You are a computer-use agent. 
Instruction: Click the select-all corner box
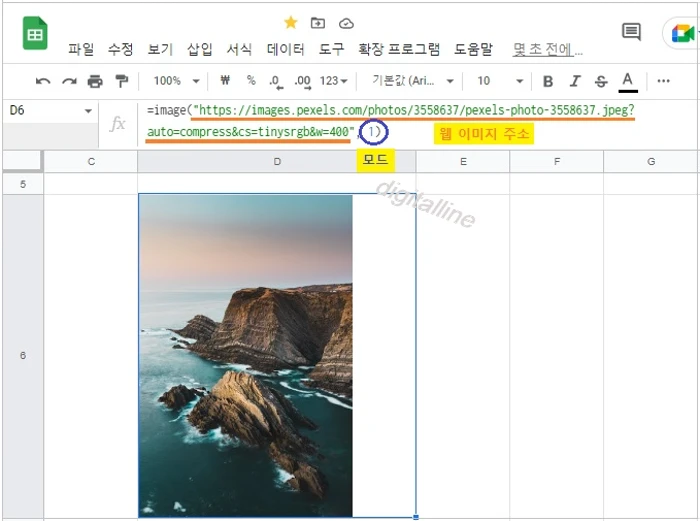click(23, 161)
